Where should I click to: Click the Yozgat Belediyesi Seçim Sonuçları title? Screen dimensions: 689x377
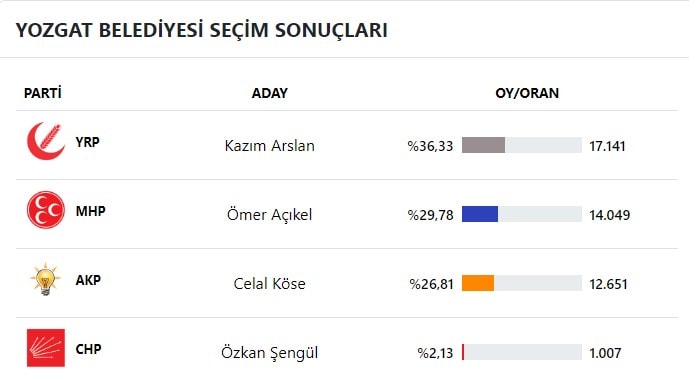tap(202, 30)
